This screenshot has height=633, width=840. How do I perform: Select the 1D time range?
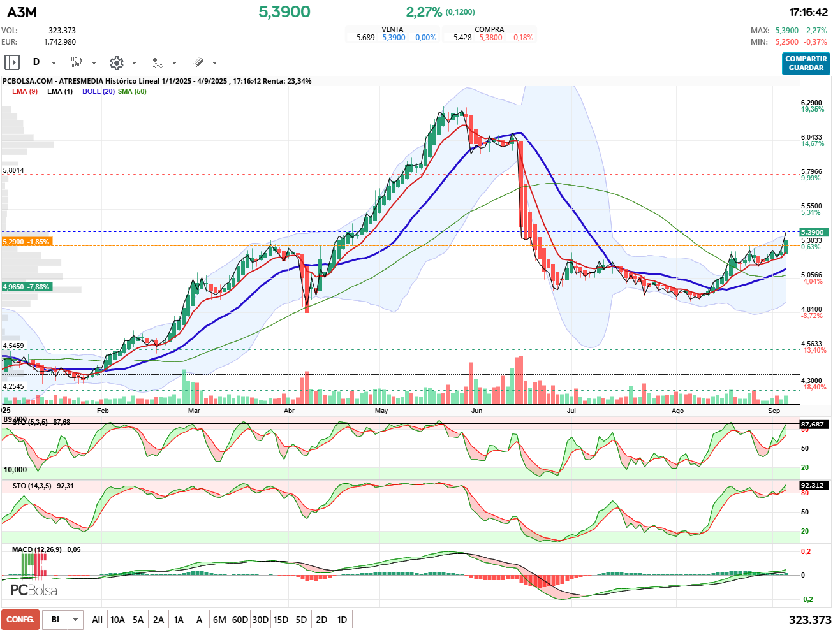342,620
